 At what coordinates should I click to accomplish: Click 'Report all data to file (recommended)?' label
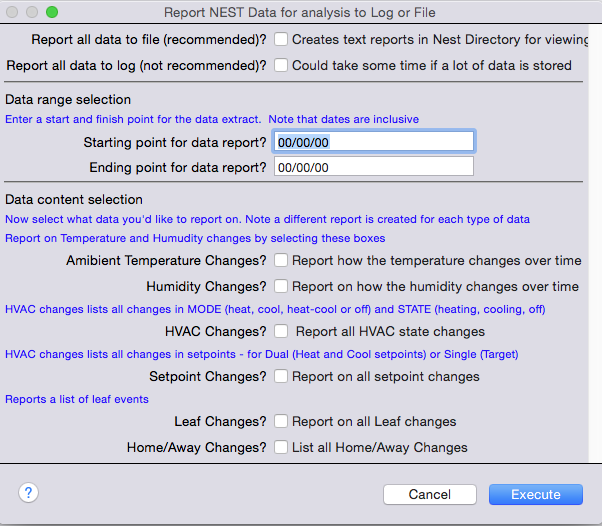(x=149, y=40)
